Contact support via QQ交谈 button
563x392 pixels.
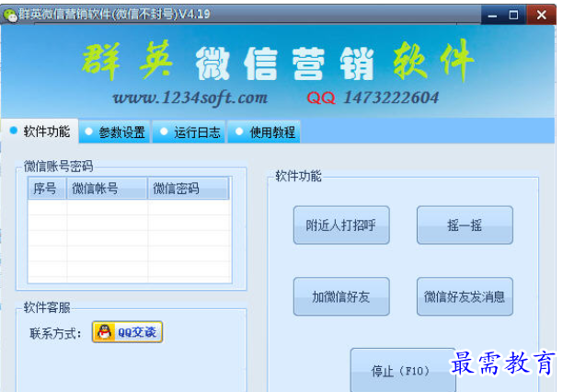pos(128,332)
